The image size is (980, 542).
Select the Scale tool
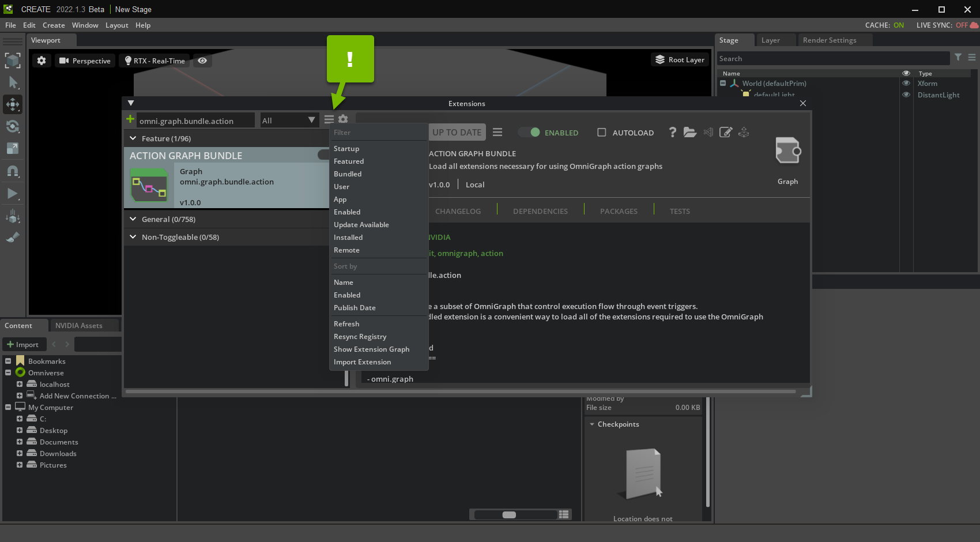pyautogui.click(x=13, y=148)
